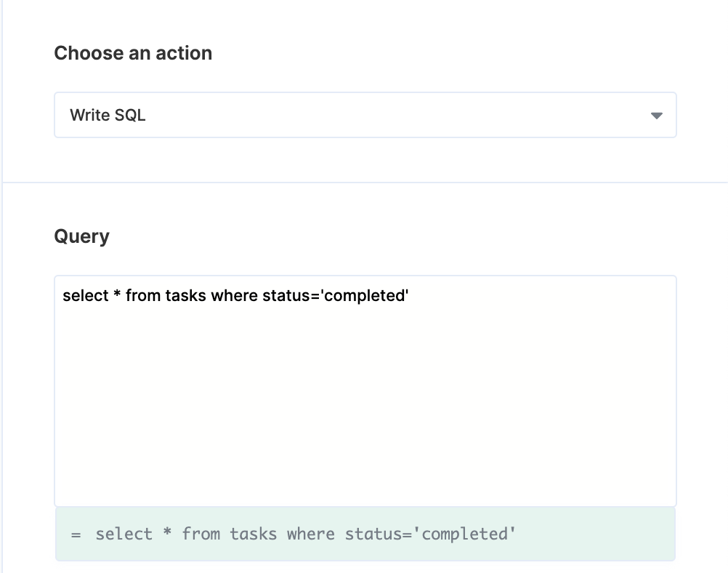Click the equals sign icon in preview

(x=76, y=535)
